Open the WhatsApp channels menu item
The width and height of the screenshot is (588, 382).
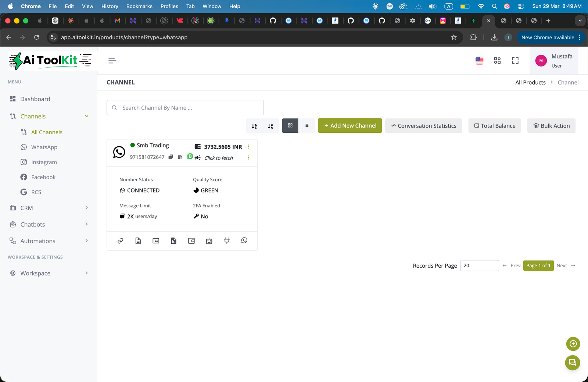[x=44, y=147]
